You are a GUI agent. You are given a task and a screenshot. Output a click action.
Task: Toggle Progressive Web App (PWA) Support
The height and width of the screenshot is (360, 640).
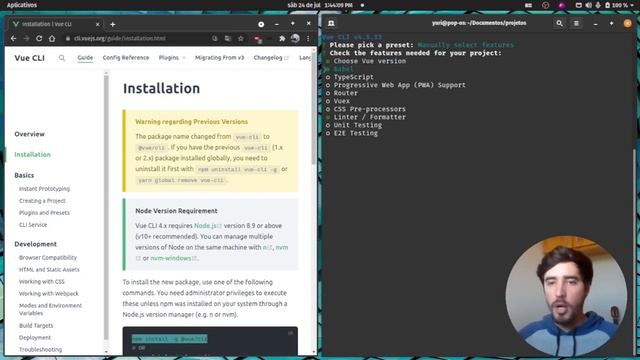point(396,85)
